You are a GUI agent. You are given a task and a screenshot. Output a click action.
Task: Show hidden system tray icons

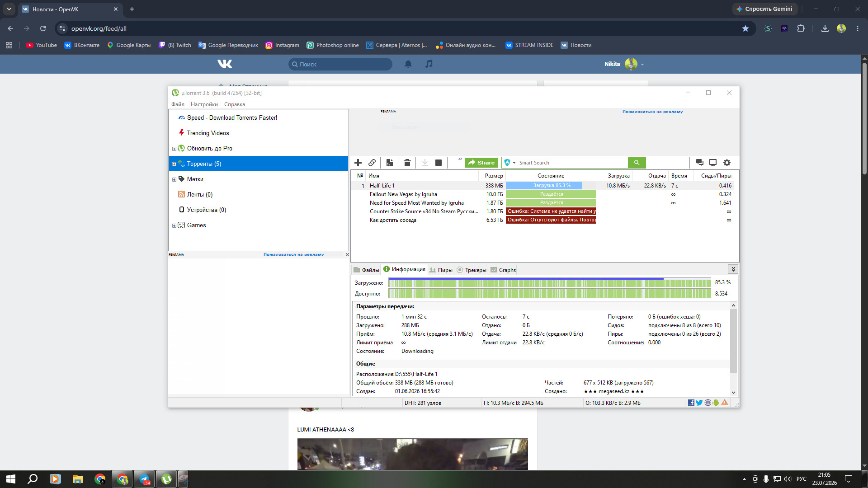point(744,479)
